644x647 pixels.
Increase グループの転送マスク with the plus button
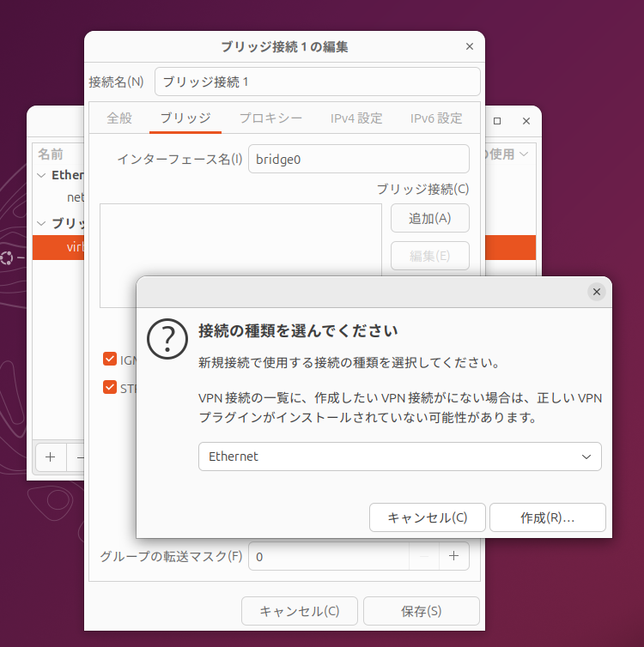[x=453, y=556]
